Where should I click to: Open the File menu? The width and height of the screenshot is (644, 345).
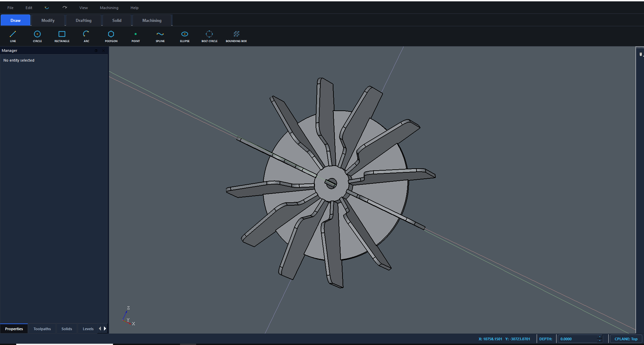pyautogui.click(x=10, y=8)
